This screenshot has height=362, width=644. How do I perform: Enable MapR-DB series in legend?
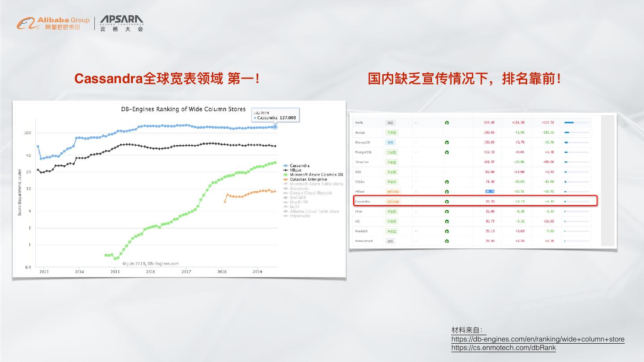pos(295,202)
